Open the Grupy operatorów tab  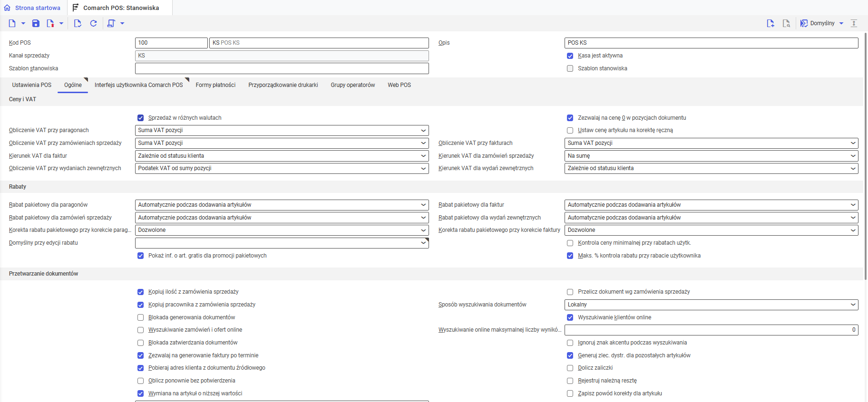point(353,85)
